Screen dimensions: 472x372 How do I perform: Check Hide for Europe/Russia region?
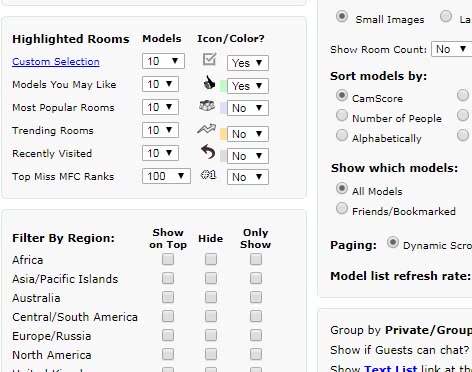tap(211, 335)
